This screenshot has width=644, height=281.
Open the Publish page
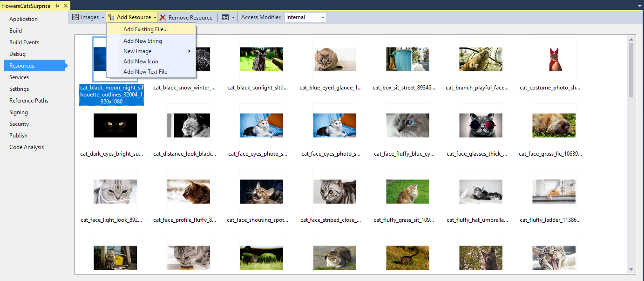[18, 136]
